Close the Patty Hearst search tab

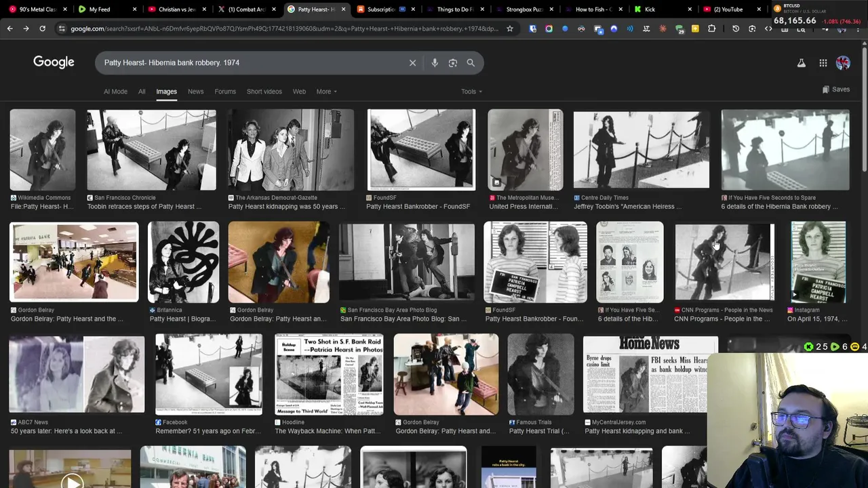coord(343,9)
